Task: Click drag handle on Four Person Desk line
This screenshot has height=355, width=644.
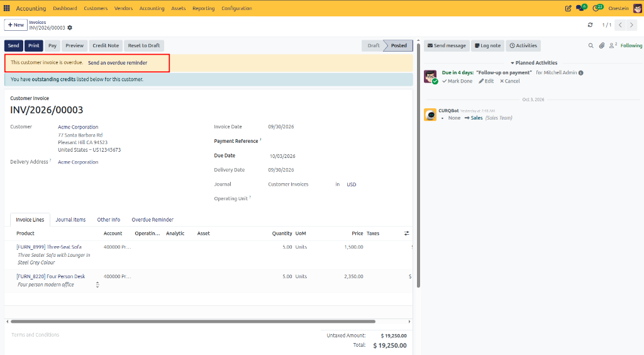Action: pyautogui.click(x=97, y=285)
